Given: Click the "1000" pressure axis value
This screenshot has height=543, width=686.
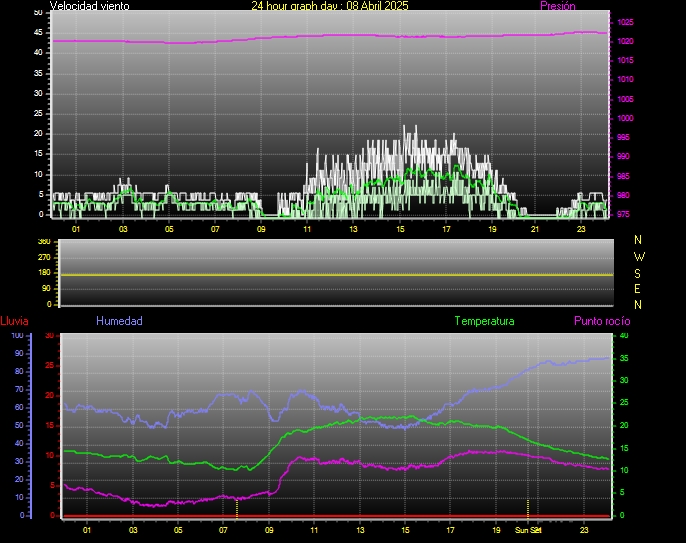Looking at the screenshot, I should pyautogui.click(x=625, y=118).
